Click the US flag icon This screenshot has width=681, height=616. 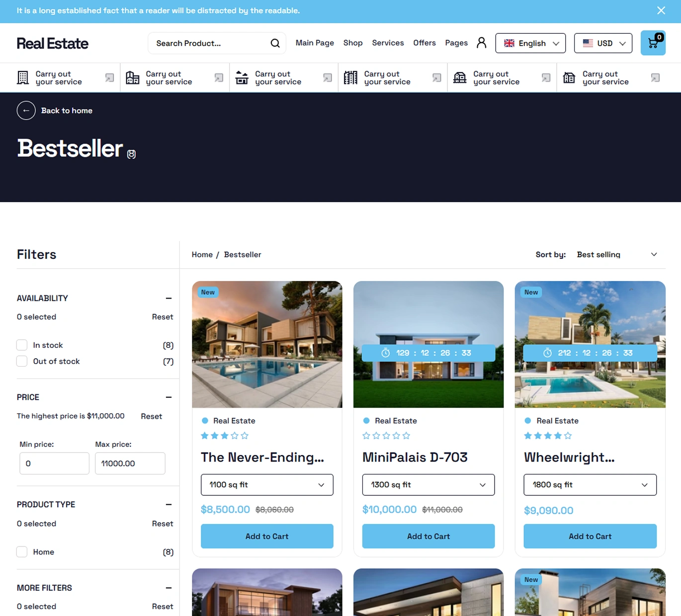click(x=588, y=43)
